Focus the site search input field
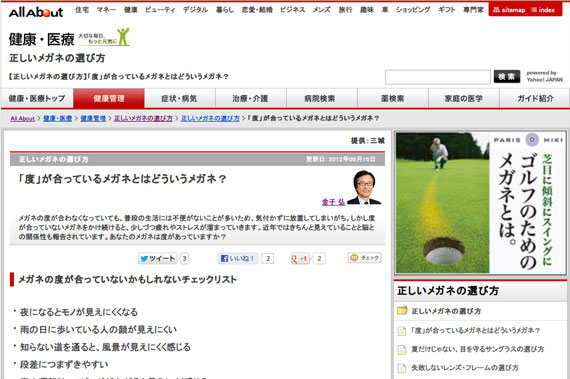The width and height of the screenshot is (570, 379). tap(438, 77)
